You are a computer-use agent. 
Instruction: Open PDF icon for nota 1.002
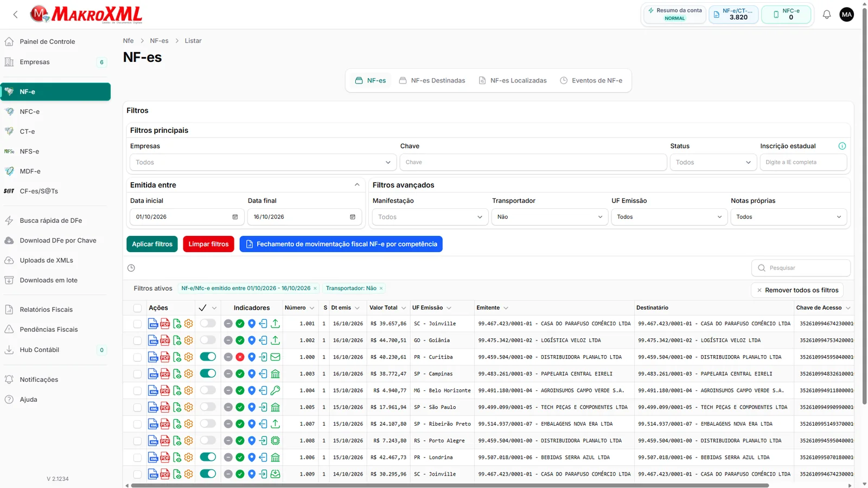165,341
